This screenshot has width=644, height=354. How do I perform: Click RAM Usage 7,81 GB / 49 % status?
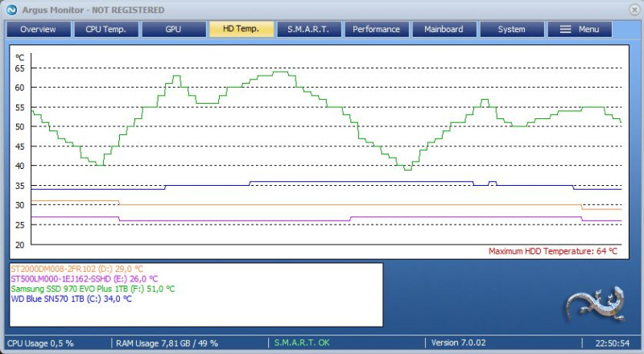pos(167,343)
